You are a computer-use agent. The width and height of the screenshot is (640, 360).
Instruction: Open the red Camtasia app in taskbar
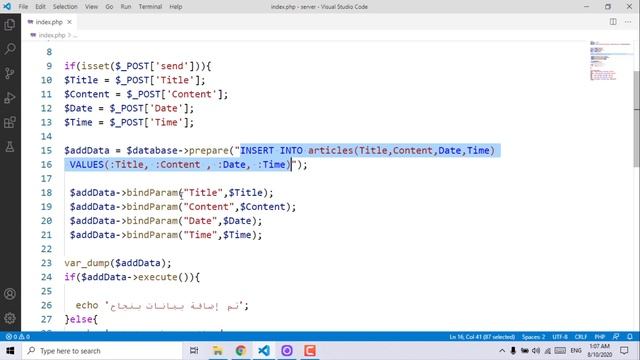[x=310, y=351]
